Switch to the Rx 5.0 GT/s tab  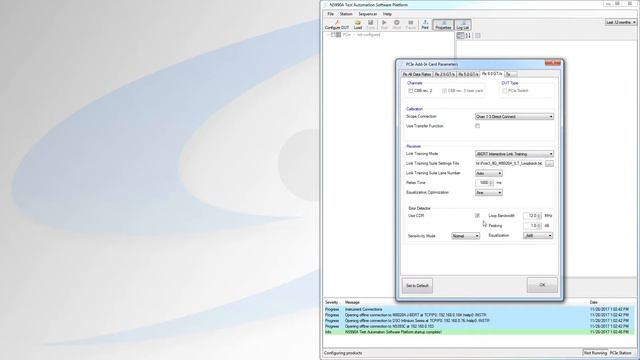click(x=468, y=74)
